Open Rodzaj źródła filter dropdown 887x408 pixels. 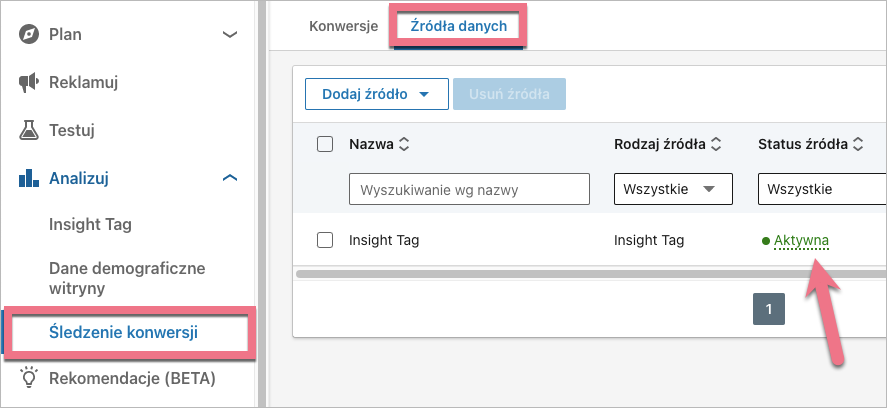(x=672, y=189)
